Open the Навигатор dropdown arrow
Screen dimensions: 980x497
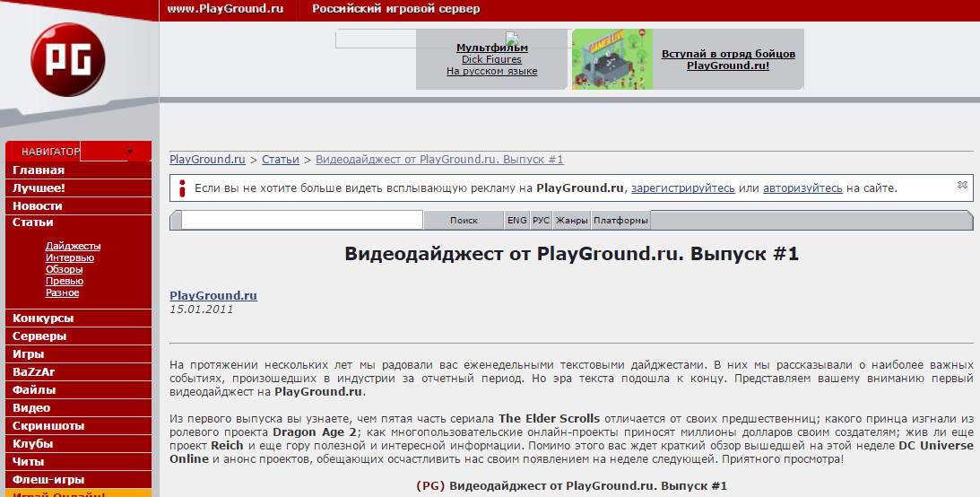pyautogui.click(x=129, y=152)
